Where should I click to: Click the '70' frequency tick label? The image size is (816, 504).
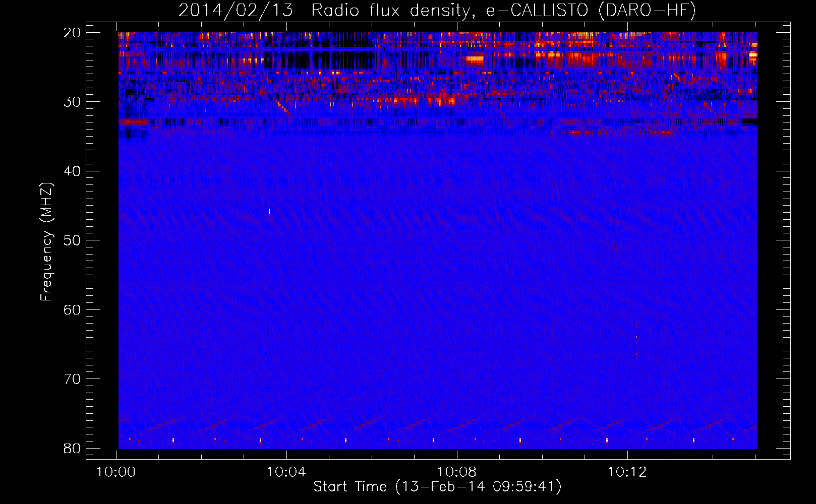click(x=72, y=379)
